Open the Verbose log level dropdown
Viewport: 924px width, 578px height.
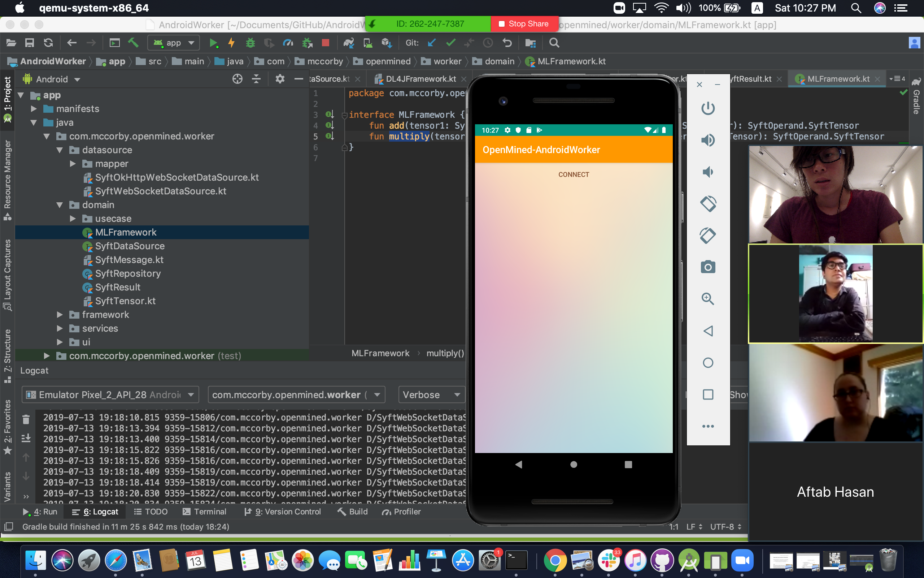431,394
